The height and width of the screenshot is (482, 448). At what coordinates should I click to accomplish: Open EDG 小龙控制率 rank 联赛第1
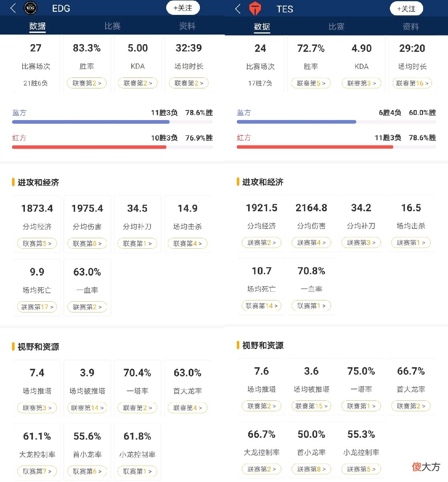[137, 471]
